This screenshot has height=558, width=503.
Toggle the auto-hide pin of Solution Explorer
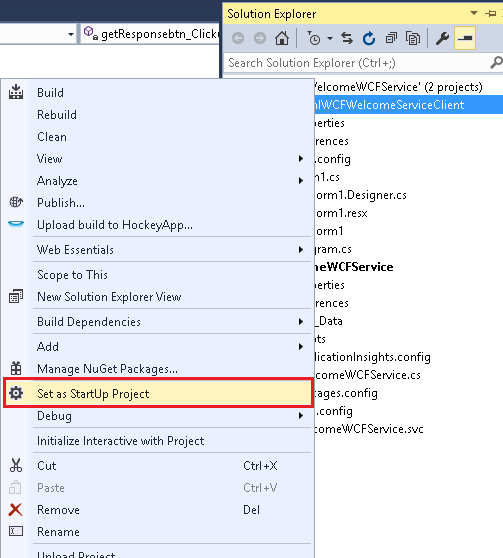pos(490,14)
